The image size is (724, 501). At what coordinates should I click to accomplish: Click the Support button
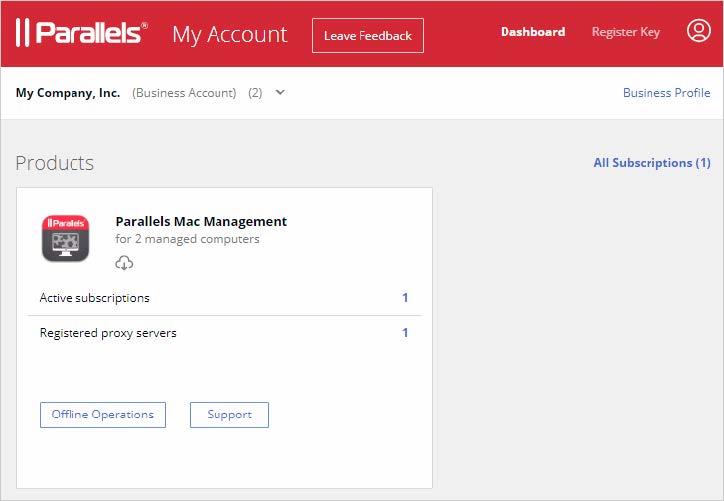[229, 415]
